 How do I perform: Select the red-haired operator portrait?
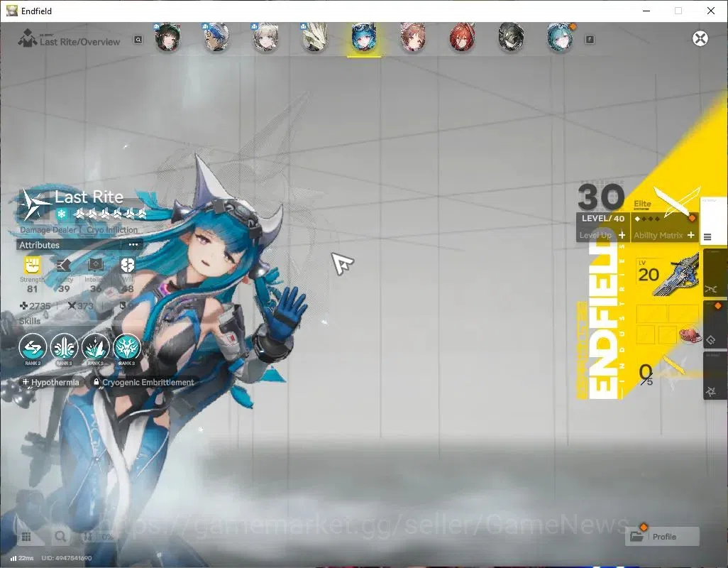pyautogui.click(x=462, y=38)
